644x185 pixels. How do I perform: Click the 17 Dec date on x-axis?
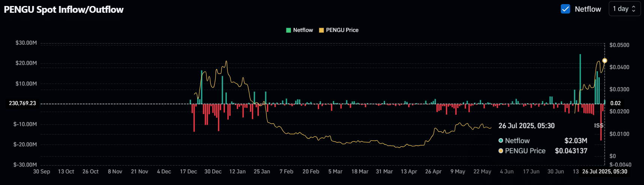point(188,171)
